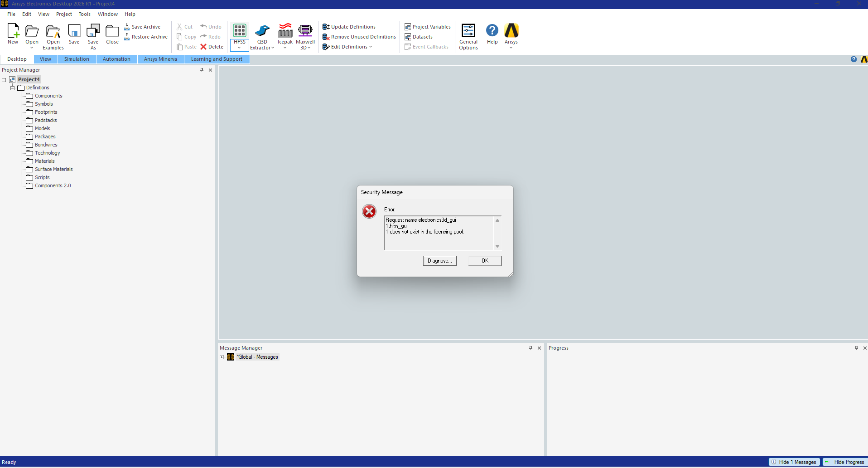
Task: Open General Options
Action: pos(468,36)
